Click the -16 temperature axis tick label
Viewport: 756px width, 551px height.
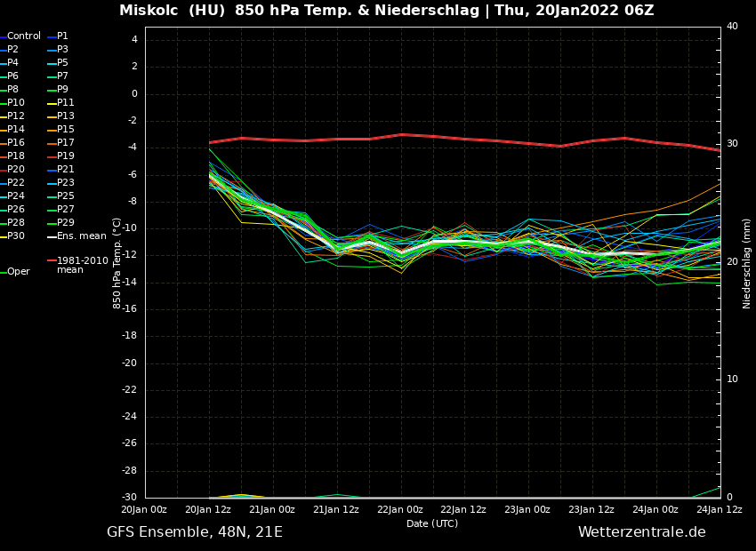pyautogui.click(x=129, y=309)
